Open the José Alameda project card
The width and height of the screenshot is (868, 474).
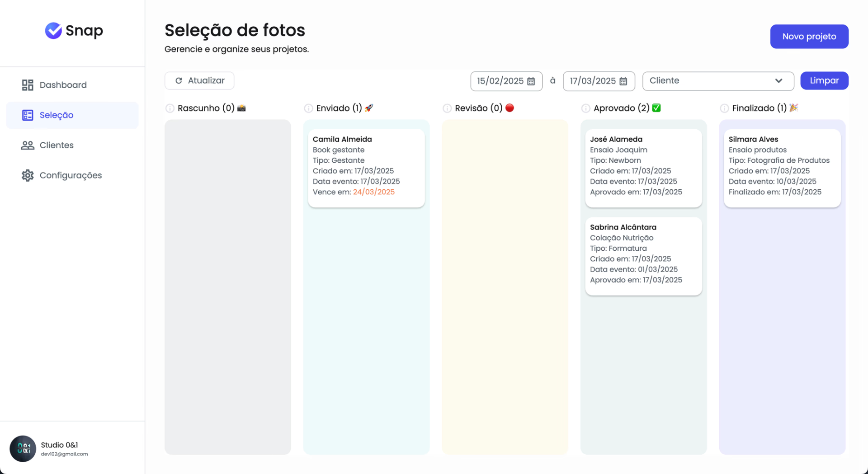pos(643,169)
